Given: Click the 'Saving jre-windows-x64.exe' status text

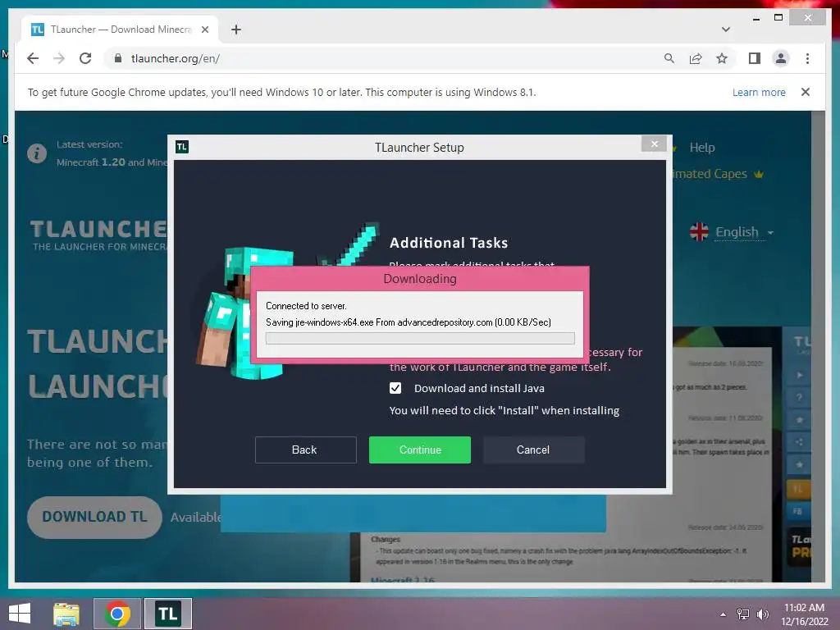Looking at the screenshot, I should coord(409,322).
